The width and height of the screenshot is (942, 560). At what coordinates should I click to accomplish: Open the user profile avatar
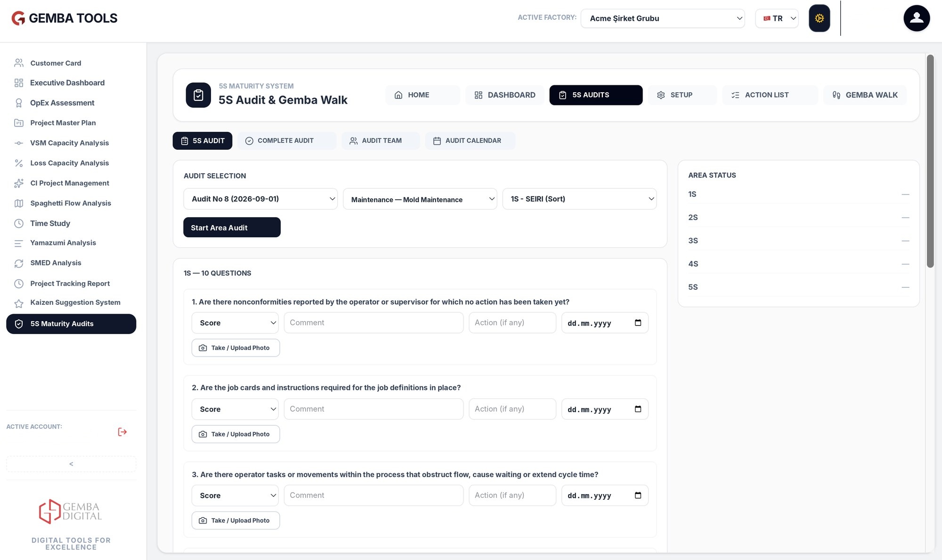click(916, 18)
